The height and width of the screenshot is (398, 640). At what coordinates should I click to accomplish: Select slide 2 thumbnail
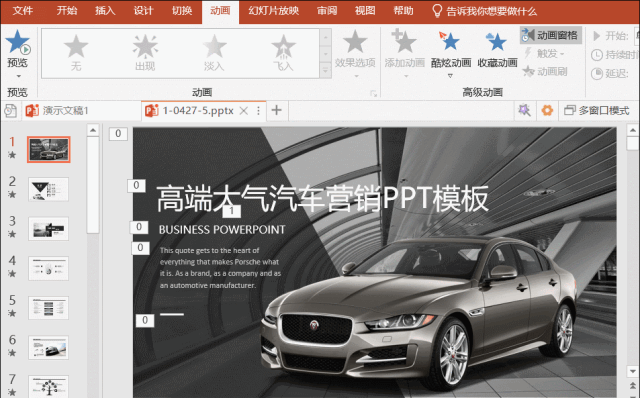coord(49,189)
